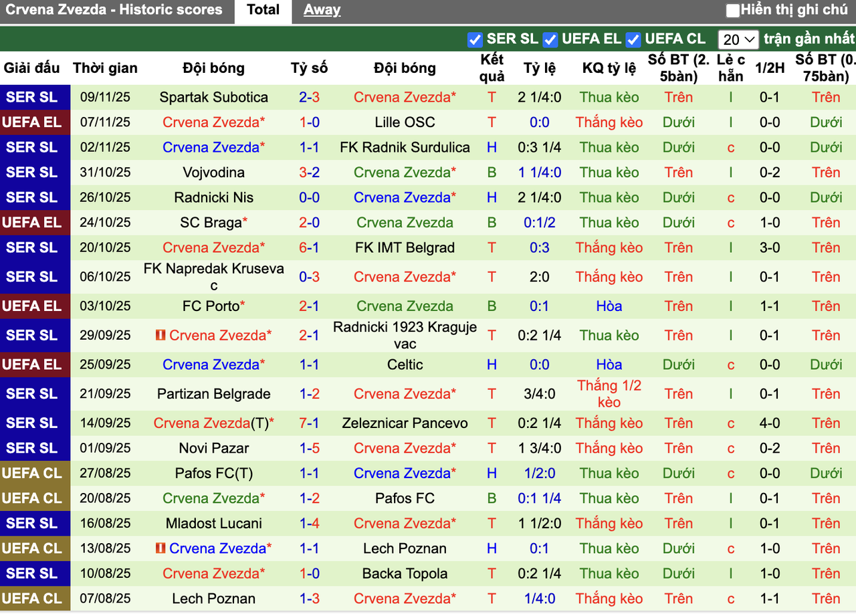
Task: Click half-time score 3-0 on 20/10/25
Action: coord(770,247)
